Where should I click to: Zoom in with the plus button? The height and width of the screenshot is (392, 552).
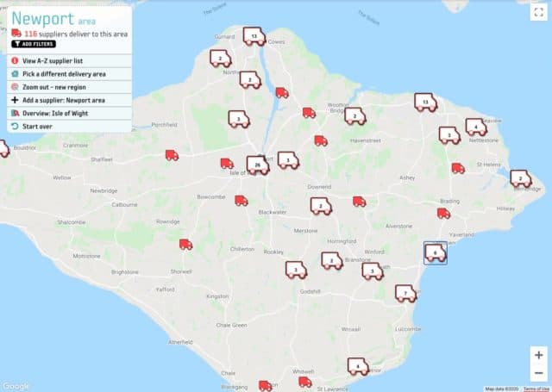538,355
